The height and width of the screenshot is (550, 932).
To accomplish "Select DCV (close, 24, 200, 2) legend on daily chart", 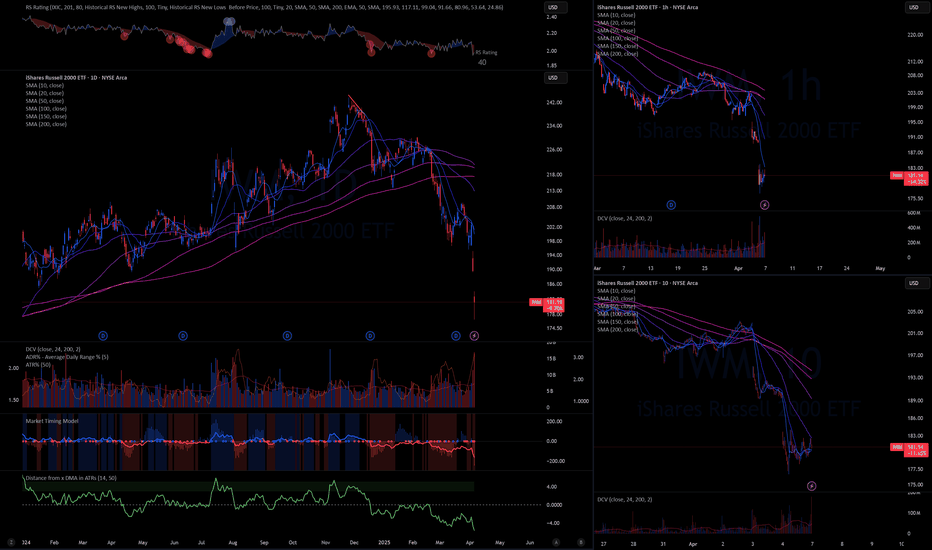I will [x=53, y=350].
